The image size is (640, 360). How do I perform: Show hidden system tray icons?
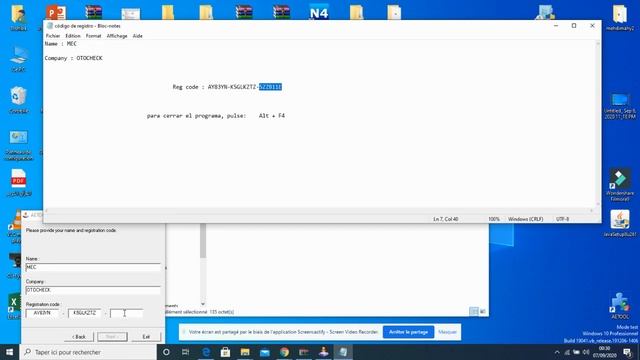point(557,352)
